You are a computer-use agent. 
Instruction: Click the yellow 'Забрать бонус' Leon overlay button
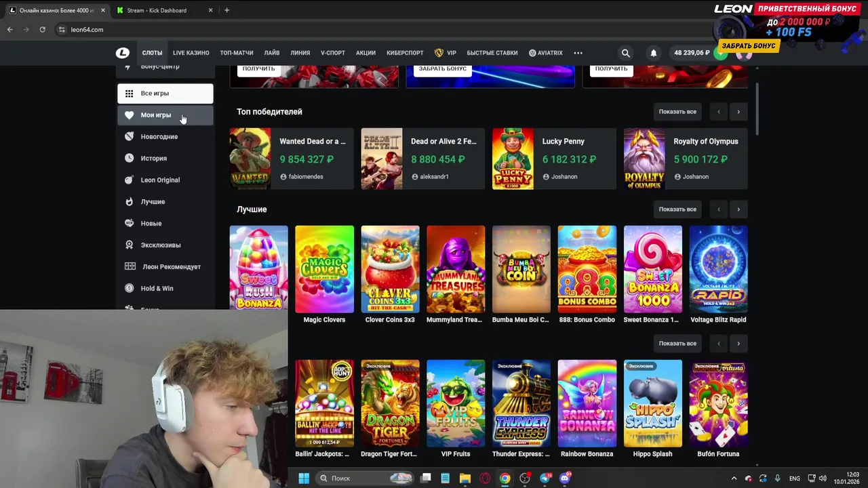click(x=749, y=46)
